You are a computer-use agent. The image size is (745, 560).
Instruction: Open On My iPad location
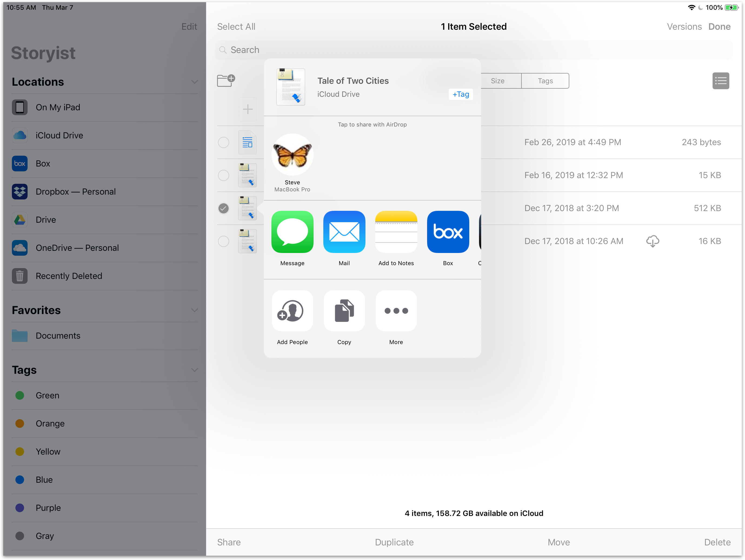click(104, 107)
